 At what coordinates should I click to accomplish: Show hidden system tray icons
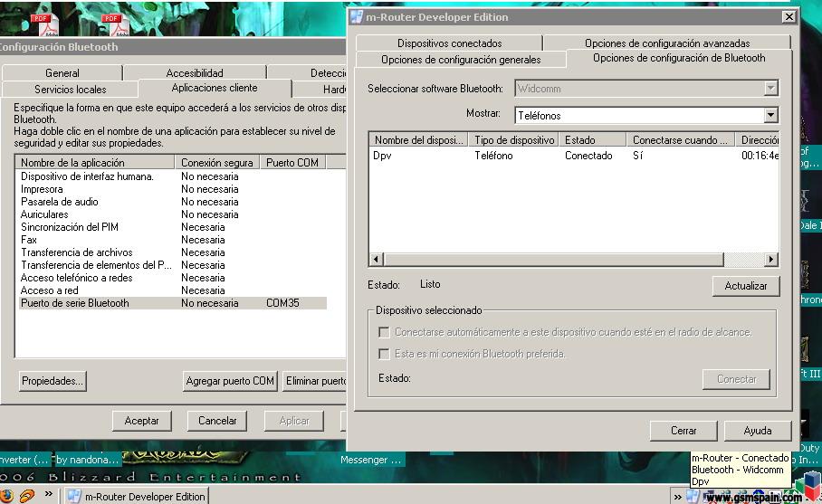tap(678, 497)
